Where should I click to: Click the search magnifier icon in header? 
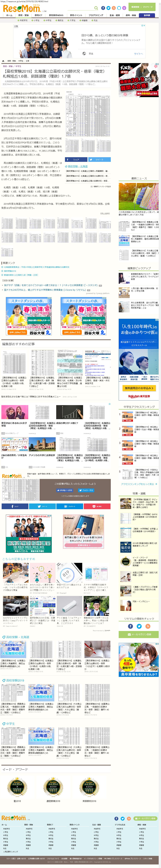(x=96, y=8)
